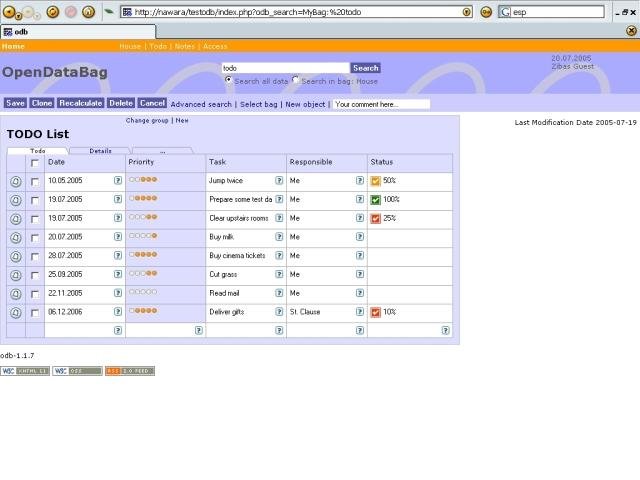This screenshot has width=640, height=480.
Task: Click the Change group link
Action: pyautogui.click(x=147, y=120)
